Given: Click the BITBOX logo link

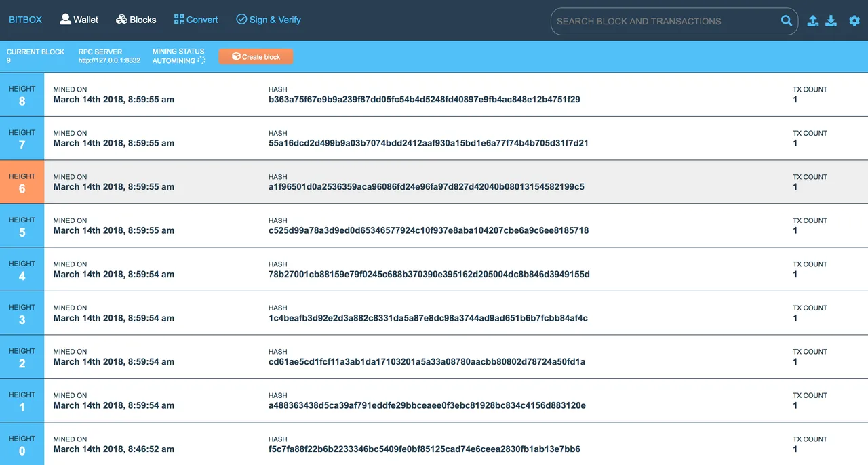Looking at the screenshot, I should tap(25, 20).
